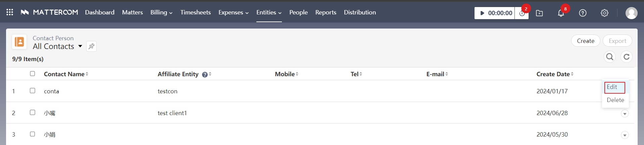Open the settings gear icon

[x=604, y=13]
